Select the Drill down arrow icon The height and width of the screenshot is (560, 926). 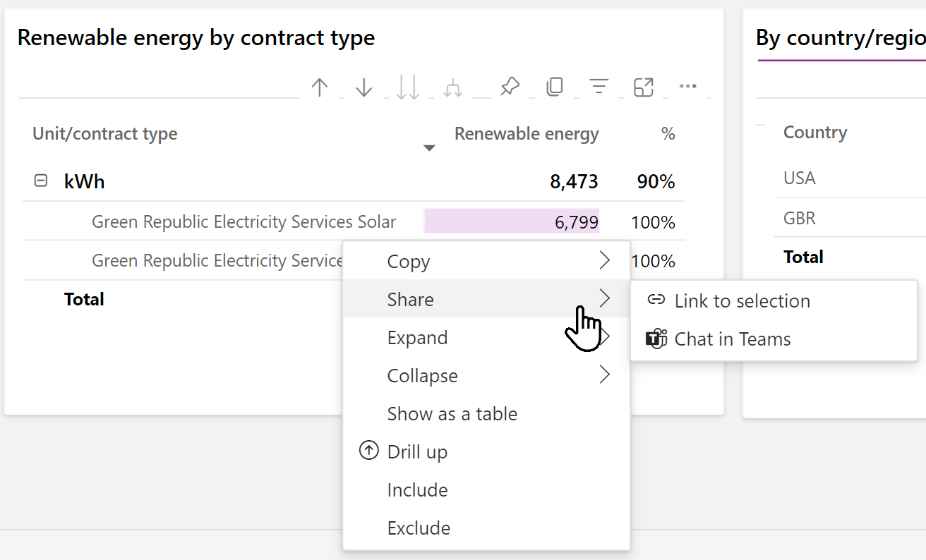(x=363, y=86)
